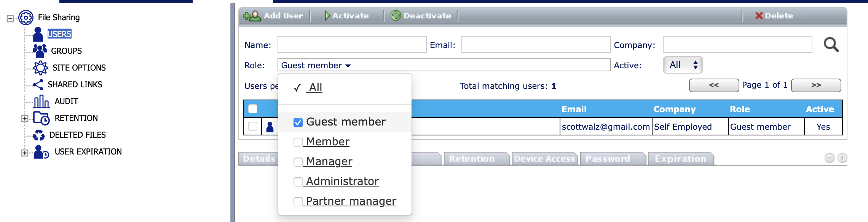Click the Deleted Files recycle icon
Viewport: 868px width, 222px height.
(x=38, y=135)
